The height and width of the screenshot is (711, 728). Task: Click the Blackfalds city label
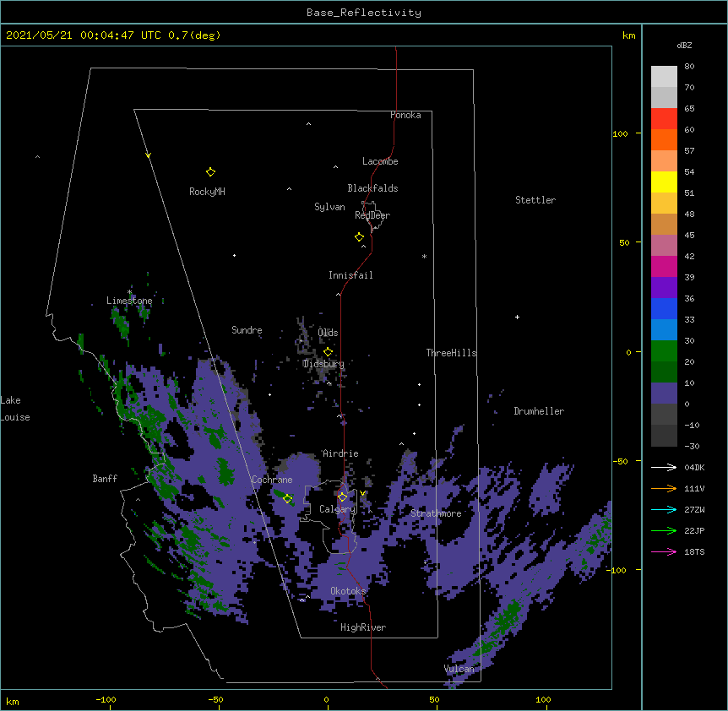click(372, 188)
